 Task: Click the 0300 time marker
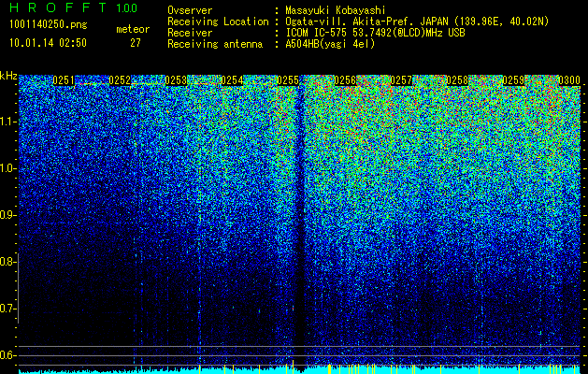(x=569, y=80)
